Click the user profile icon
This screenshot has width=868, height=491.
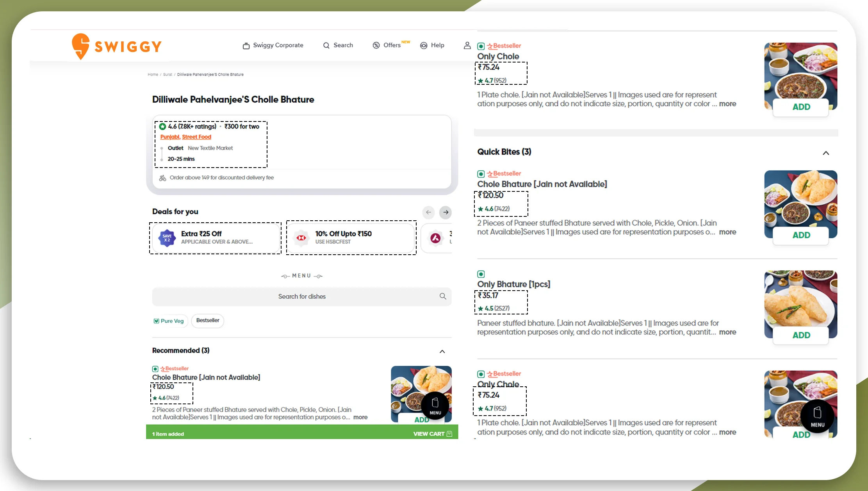[x=467, y=45]
